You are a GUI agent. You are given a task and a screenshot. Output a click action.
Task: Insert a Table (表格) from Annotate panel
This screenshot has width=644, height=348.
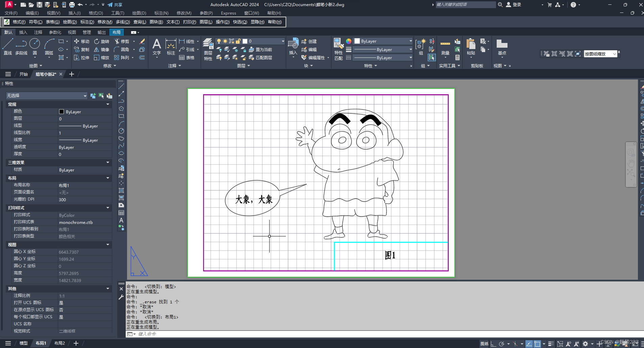tap(187, 57)
